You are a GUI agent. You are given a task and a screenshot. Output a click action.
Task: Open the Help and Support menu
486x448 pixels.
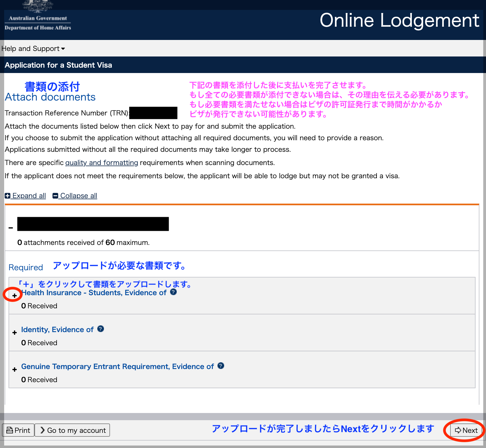pyautogui.click(x=33, y=49)
